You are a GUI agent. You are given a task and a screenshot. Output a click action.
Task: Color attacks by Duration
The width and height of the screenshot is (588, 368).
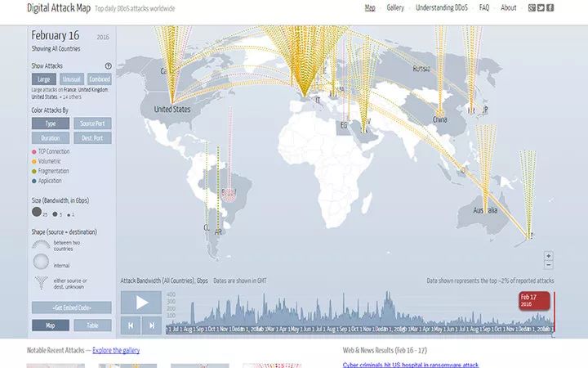coord(51,138)
